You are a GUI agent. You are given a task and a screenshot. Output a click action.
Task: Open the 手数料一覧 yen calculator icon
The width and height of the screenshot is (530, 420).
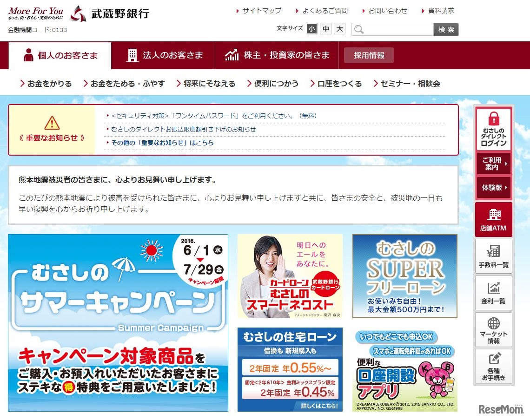click(493, 251)
